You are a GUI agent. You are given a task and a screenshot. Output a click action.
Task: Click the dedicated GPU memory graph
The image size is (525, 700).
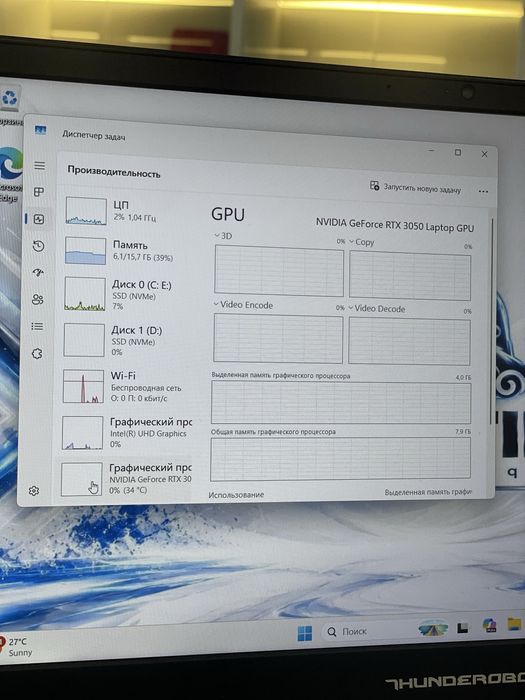tap(341, 403)
